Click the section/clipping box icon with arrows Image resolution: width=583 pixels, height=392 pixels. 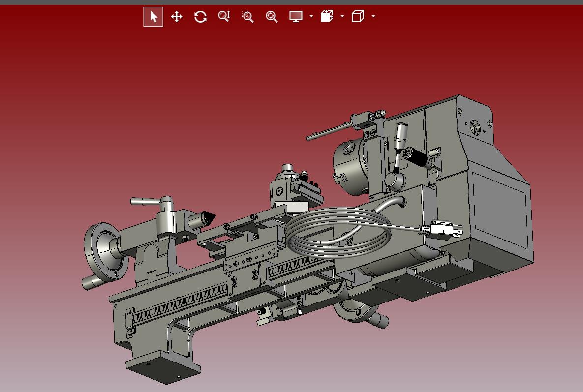point(327,16)
